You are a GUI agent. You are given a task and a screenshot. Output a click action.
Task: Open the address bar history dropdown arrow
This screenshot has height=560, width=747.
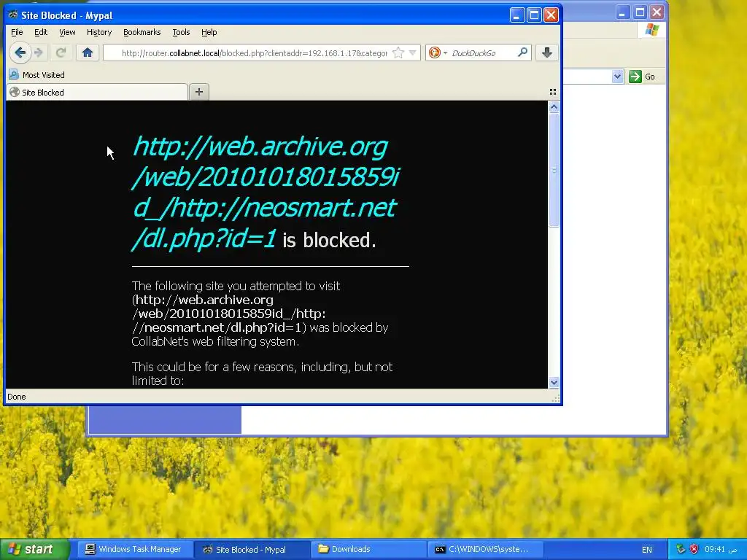(x=413, y=52)
